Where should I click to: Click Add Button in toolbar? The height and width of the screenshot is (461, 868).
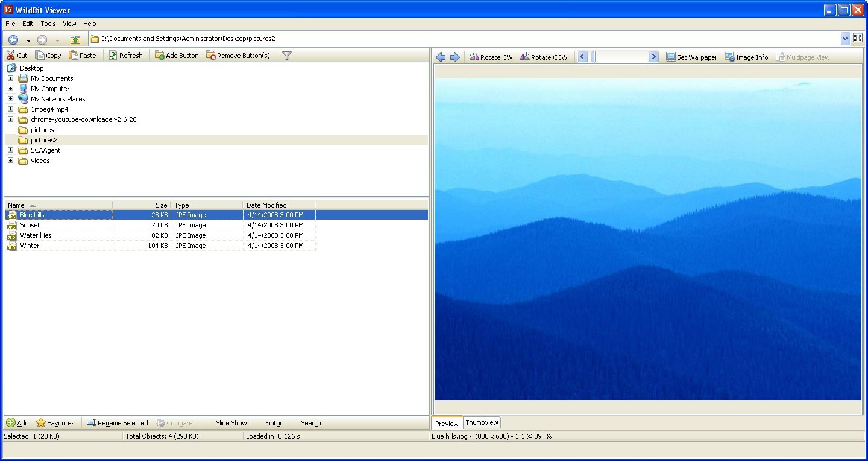tap(177, 55)
